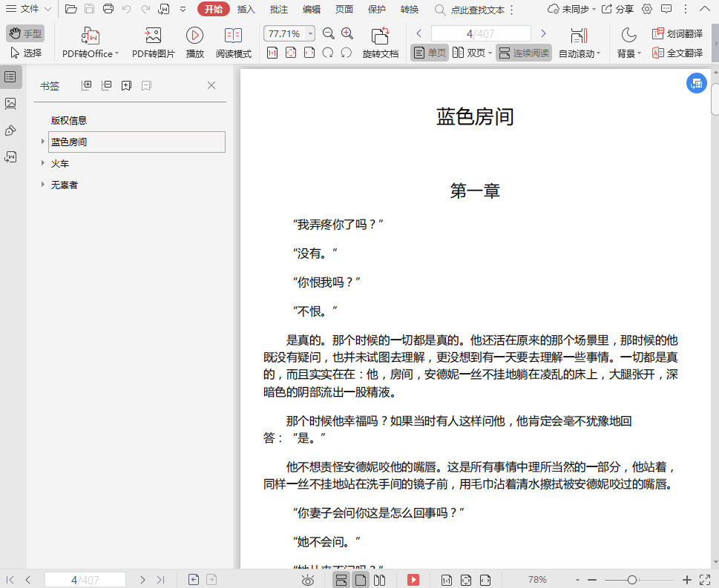This screenshot has height=588, width=719.
Task: Click the add bookmark icon
Action: coord(126,85)
